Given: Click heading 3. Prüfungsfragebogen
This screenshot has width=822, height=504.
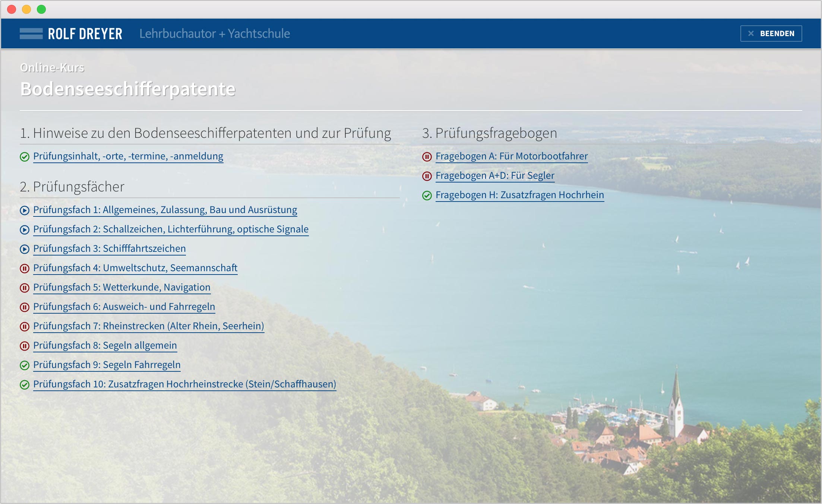Looking at the screenshot, I should coord(490,133).
